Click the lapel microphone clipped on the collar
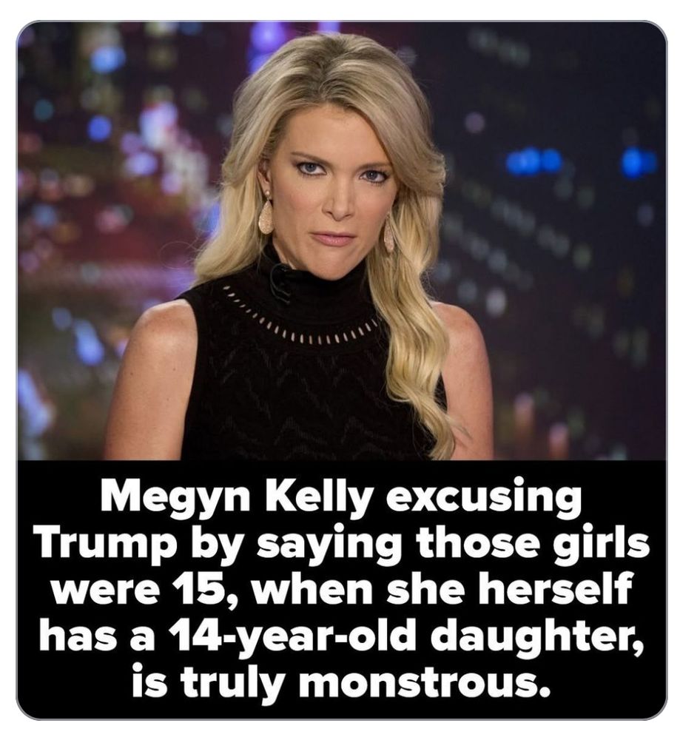 click(281, 282)
